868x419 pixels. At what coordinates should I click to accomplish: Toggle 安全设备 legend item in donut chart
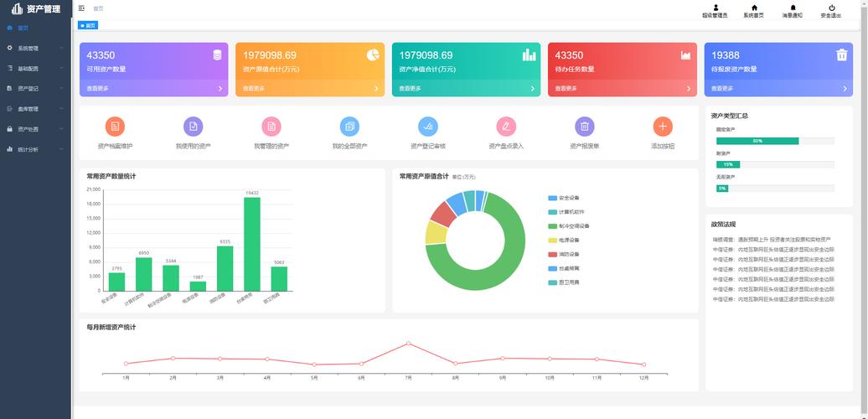(x=570, y=198)
